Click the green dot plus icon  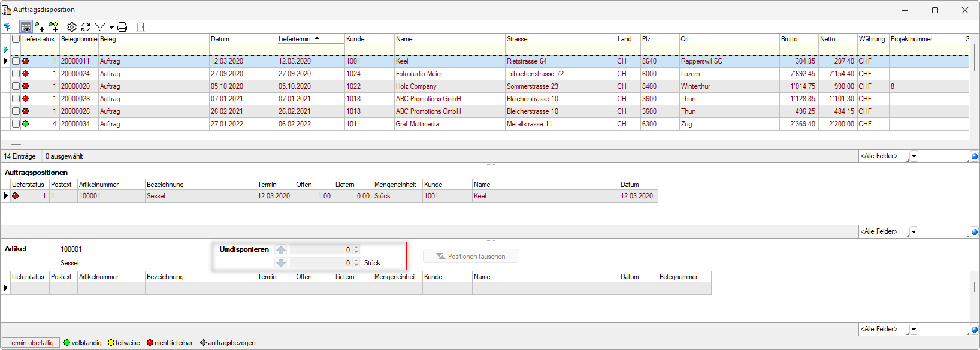point(40,27)
